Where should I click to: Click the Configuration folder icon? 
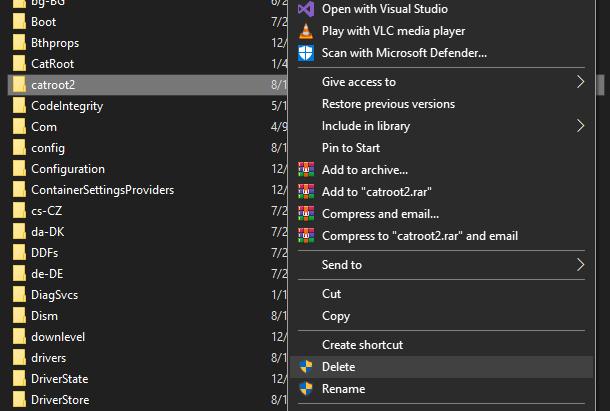[x=19, y=169]
